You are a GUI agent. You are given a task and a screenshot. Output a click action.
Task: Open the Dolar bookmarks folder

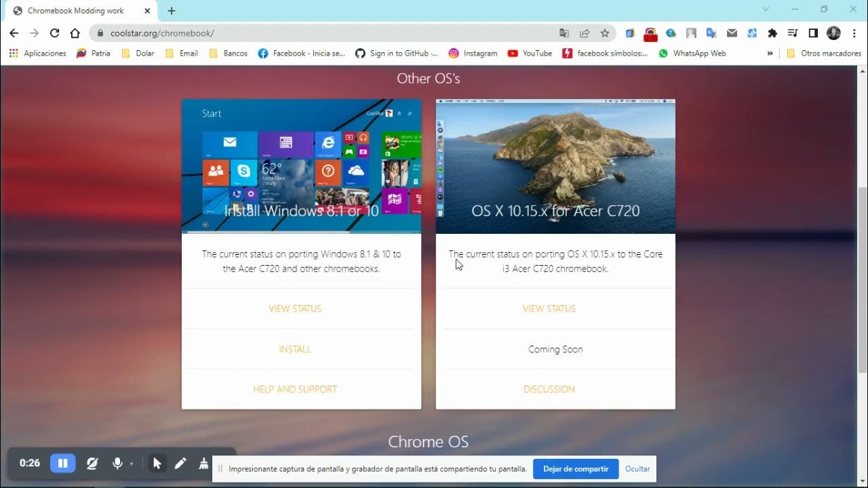pos(138,53)
